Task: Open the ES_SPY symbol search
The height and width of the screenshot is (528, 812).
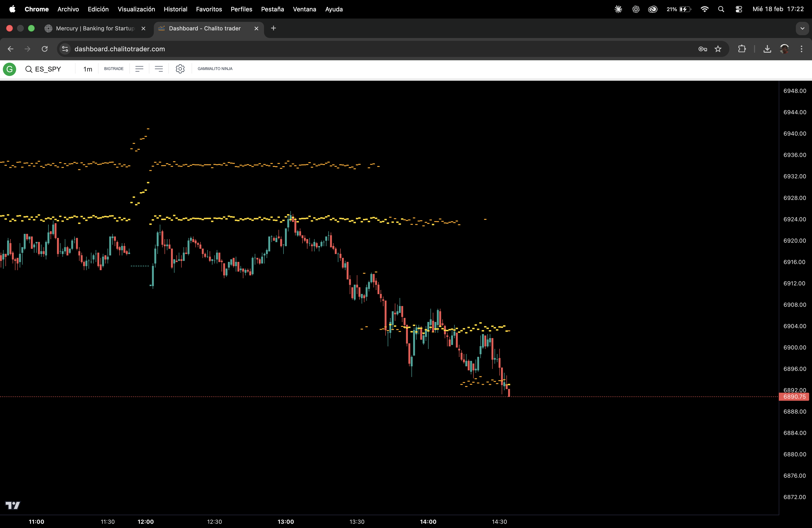Action: [x=43, y=69]
